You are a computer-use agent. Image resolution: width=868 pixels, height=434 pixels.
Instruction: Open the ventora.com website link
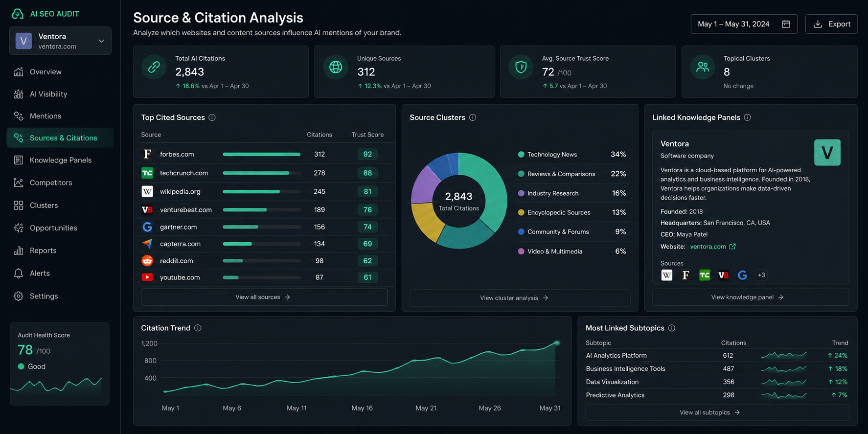click(x=708, y=247)
